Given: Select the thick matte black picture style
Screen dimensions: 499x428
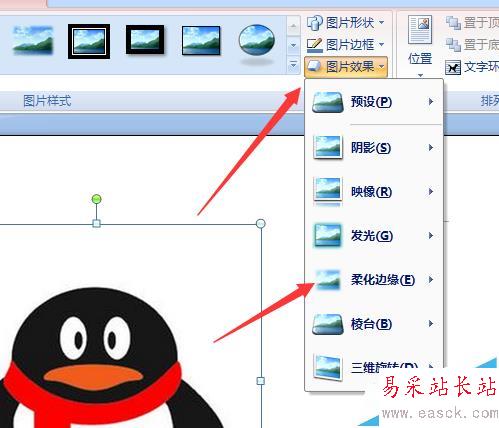Looking at the screenshot, I should point(145,40).
